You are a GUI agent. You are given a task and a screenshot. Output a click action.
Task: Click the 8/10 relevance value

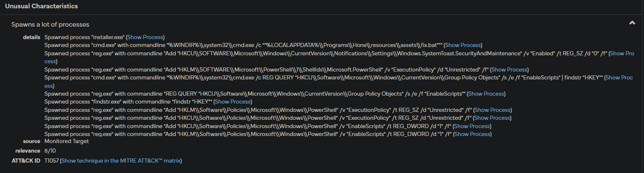51,151
